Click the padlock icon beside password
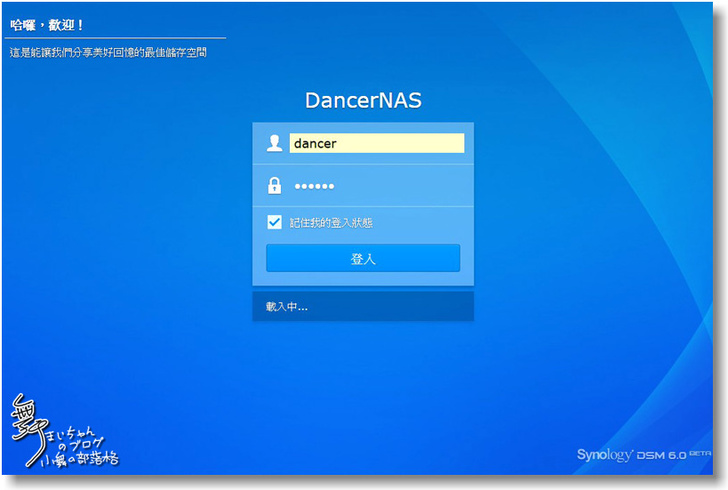The height and width of the screenshot is (490, 728). (x=274, y=186)
